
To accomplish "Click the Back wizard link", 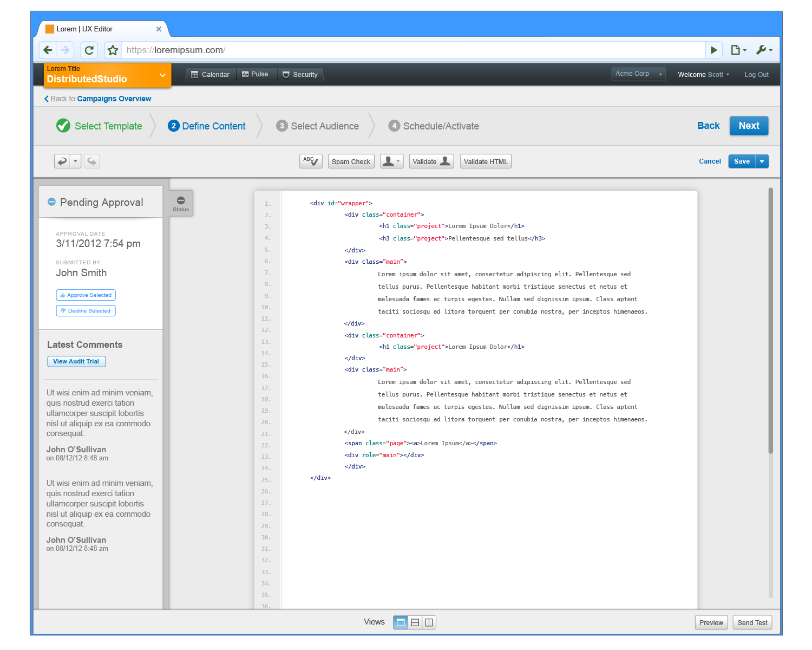I will tap(708, 126).
